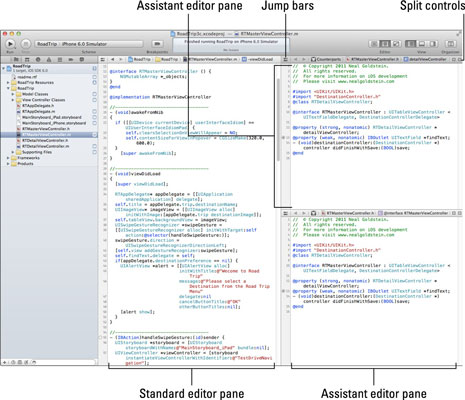
Task: Click the bottom assistant pane back arrow
Action: tap(295, 213)
